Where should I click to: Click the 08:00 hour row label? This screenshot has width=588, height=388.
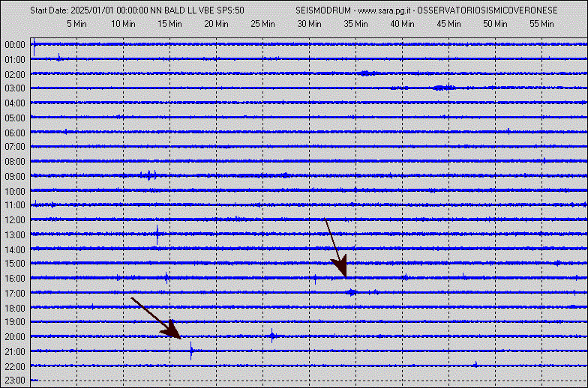click(x=15, y=162)
